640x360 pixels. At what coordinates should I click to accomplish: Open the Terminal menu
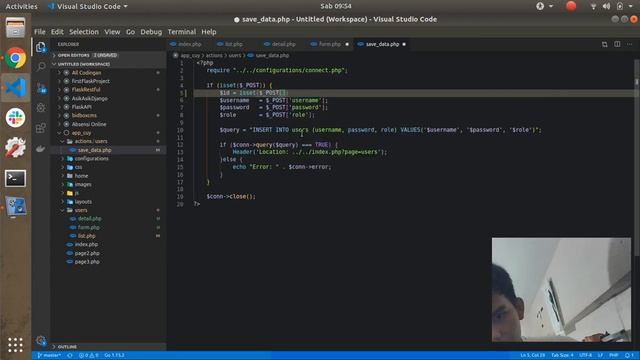click(x=182, y=32)
